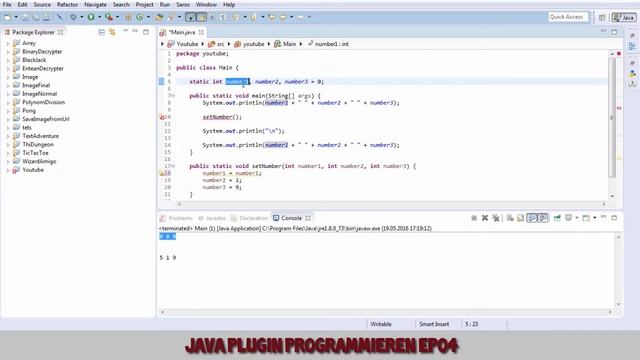Expand the Pong project node
Image resolution: width=640 pixels, height=360 pixels.
tap(8, 111)
